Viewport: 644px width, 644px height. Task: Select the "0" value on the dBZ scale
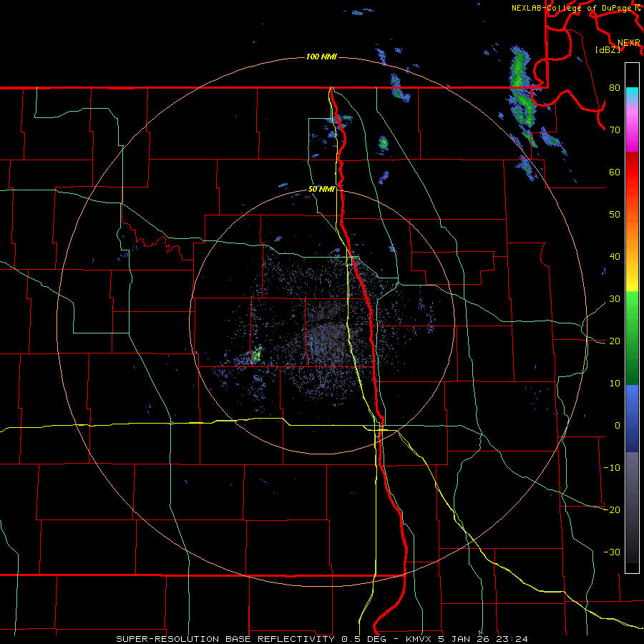618,426
